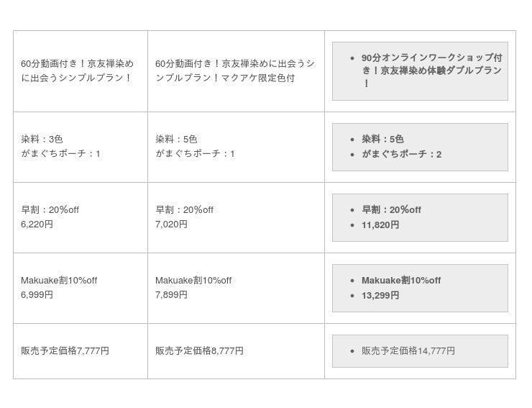The width and height of the screenshot is (532, 408).
Task: Click the first column's シンプルプラン title
Action: pyautogui.click(x=77, y=71)
